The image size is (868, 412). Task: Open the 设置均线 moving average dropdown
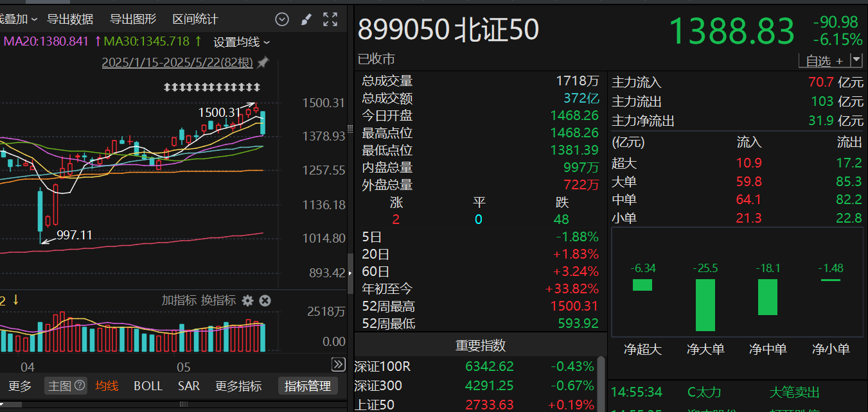pos(242,42)
